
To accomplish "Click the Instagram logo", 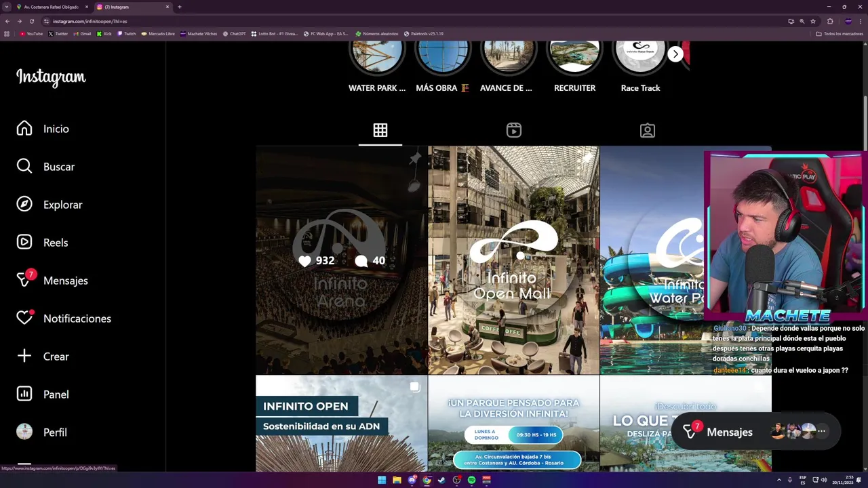I will [x=51, y=77].
